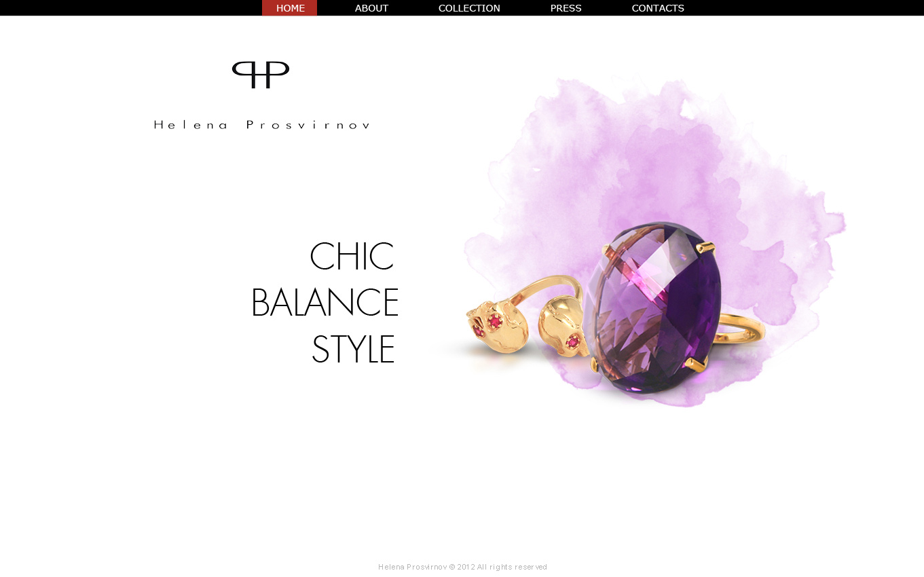Click the gold skull beside the amethyst

pos(563,327)
